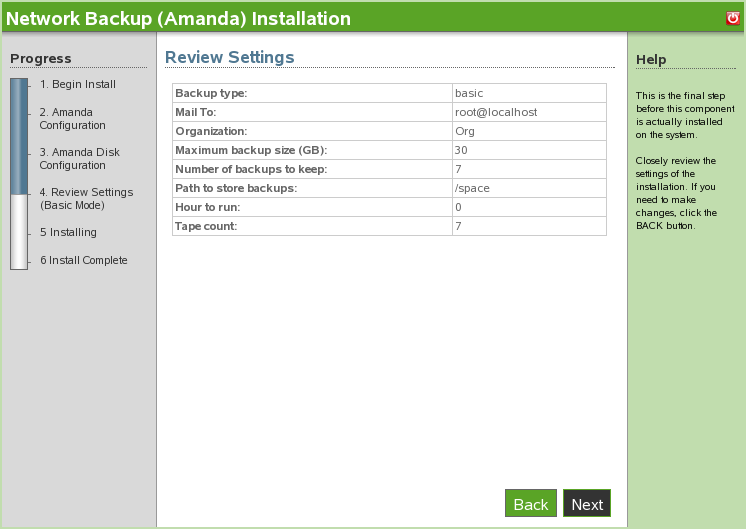
Task: Click the 'Hour to run:' label
Action: (x=207, y=207)
